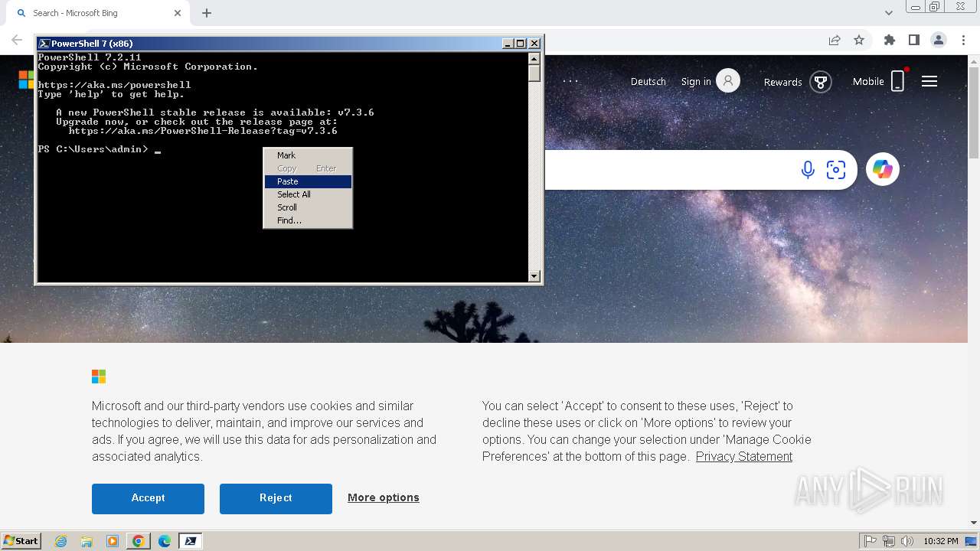Image resolution: width=980 pixels, height=551 pixels.
Task: Select Mark in the context menu
Action: (308, 155)
